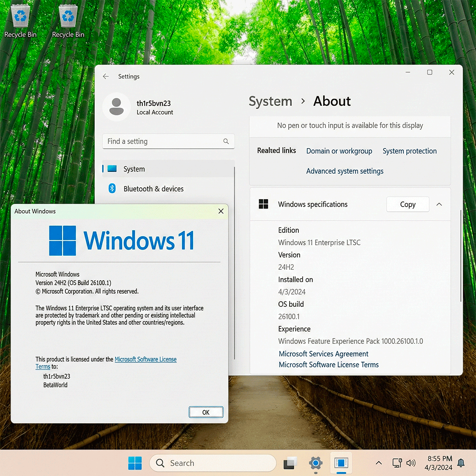Click the Settings gear taskbar icon
This screenshot has height=476, width=476.
[316, 463]
